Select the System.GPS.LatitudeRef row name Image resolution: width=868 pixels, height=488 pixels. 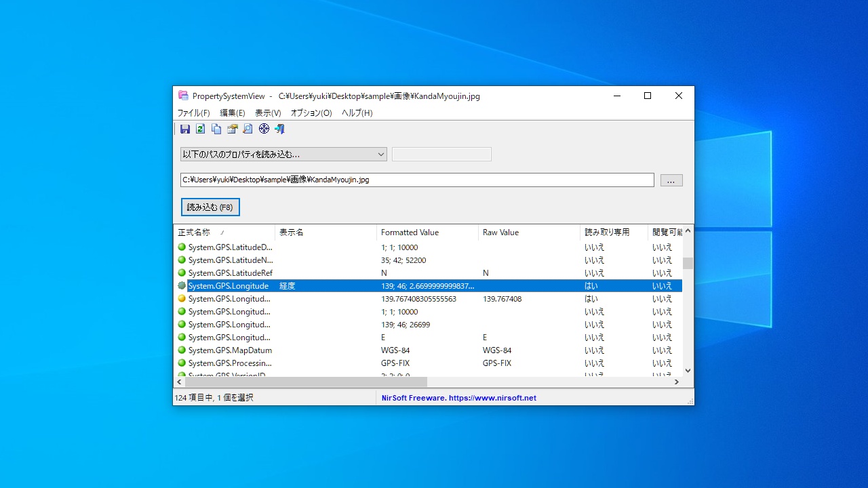[x=230, y=272]
